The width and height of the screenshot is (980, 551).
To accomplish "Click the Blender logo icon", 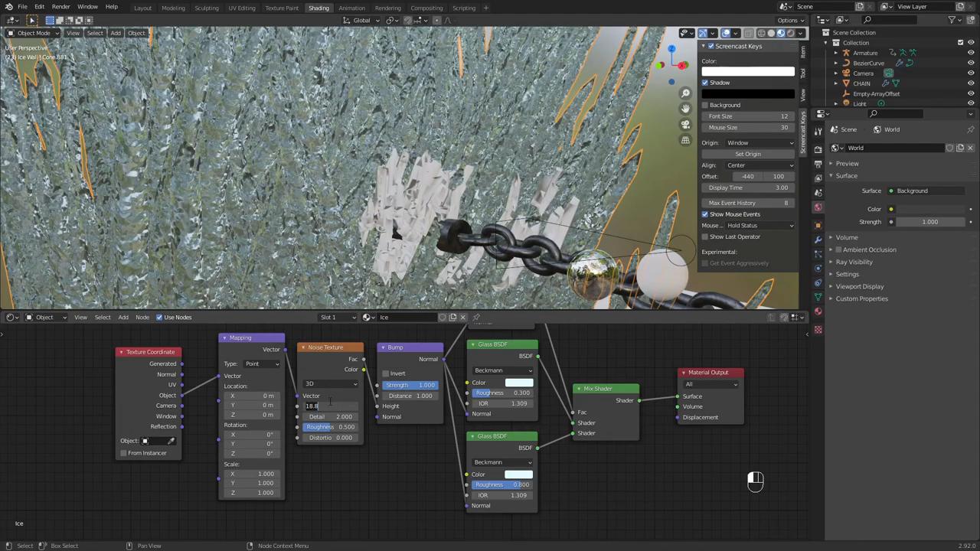I will point(8,7).
